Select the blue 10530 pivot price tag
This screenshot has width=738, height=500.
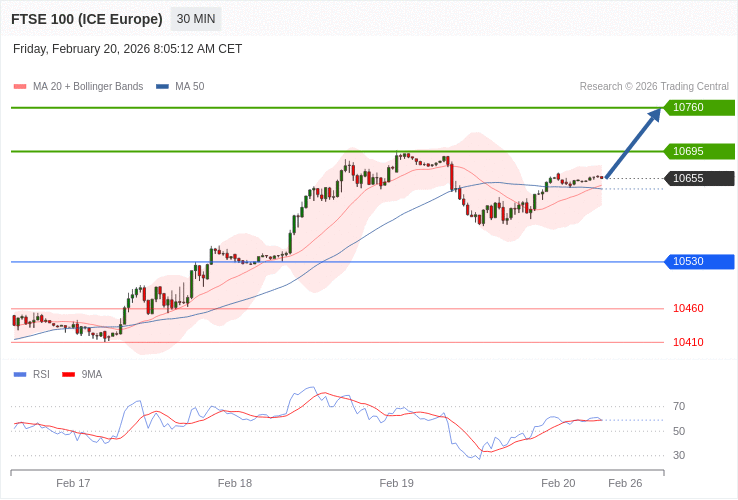pos(699,262)
